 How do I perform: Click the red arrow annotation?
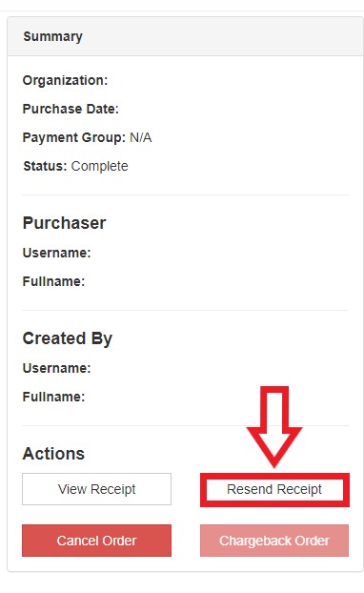click(274, 427)
